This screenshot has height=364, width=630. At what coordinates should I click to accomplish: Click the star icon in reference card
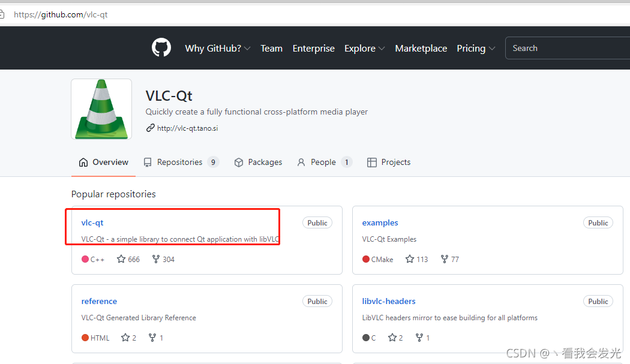pos(125,338)
